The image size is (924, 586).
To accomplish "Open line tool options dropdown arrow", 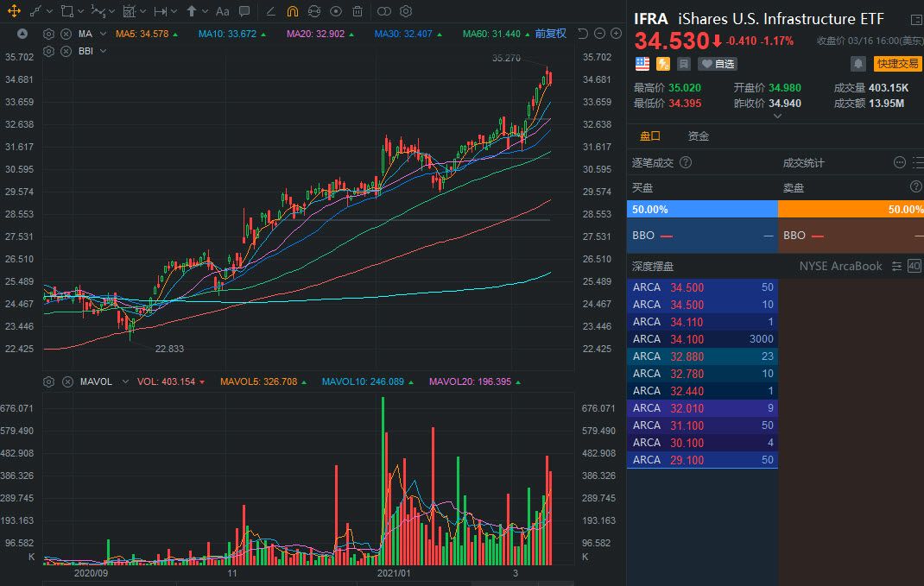I will (x=49, y=11).
